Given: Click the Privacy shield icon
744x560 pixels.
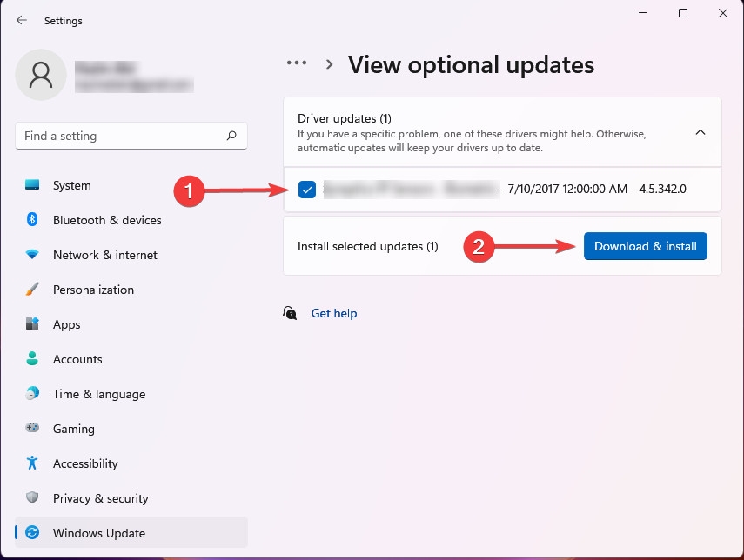Looking at the screenshot, I should [32, 497].
